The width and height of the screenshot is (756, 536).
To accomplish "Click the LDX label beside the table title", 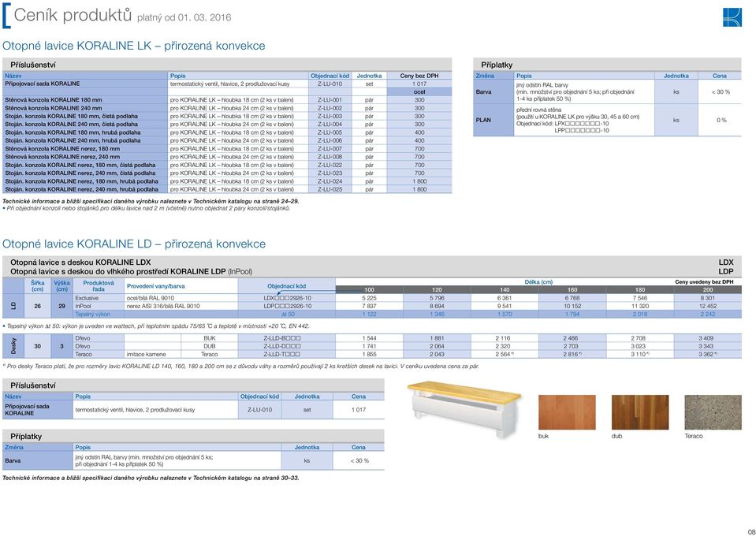I will (725, 262).
